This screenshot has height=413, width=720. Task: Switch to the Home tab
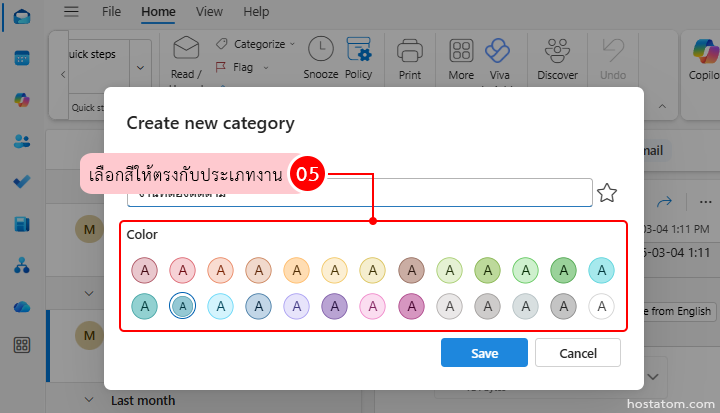click(x=158, y=12)
